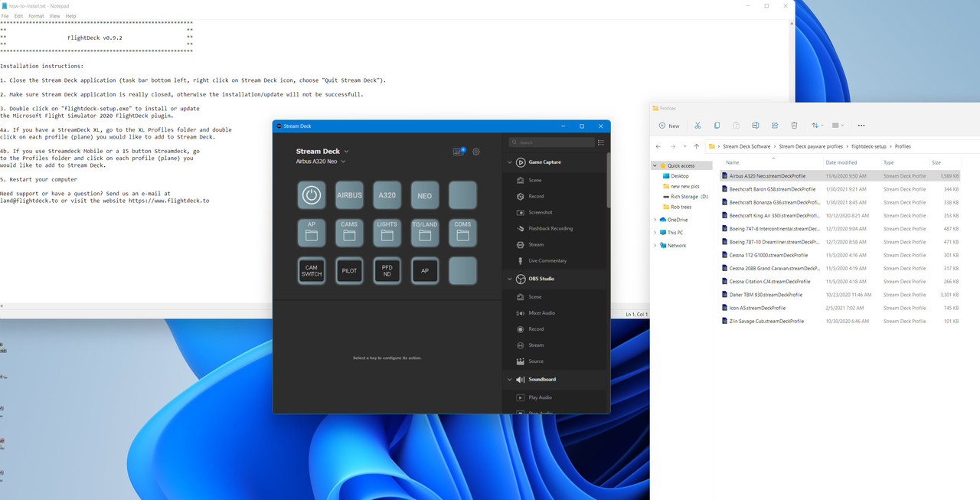Select the PILOT key
The image size is (980, 500).
349,270
